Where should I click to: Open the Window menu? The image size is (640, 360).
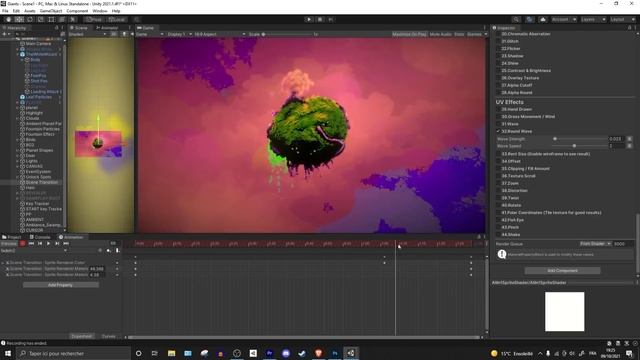100,11
